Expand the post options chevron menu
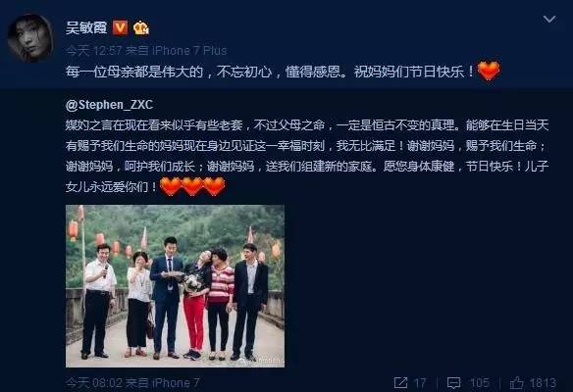This screenshot has height=392, width=573. [549, 19]
